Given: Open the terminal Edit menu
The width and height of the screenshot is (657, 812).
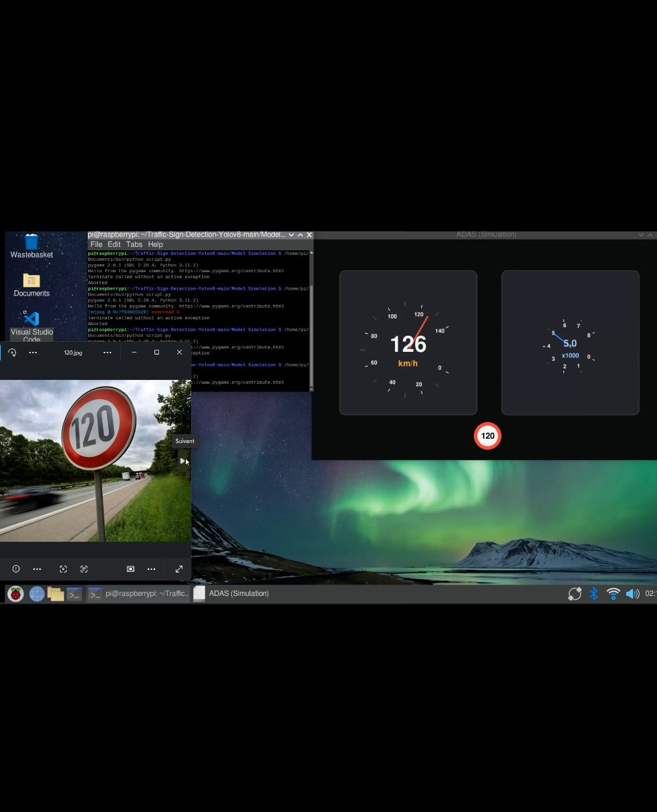Looking at the screenshot, I should (114, 245).
